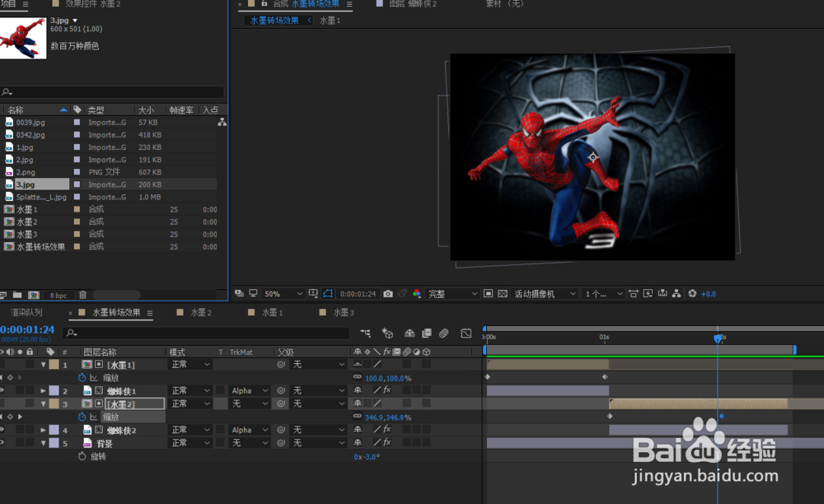Toggle the frame blending icon in timeline toolbar
Screen dimensions: 824x504
(x=427, y=333)
